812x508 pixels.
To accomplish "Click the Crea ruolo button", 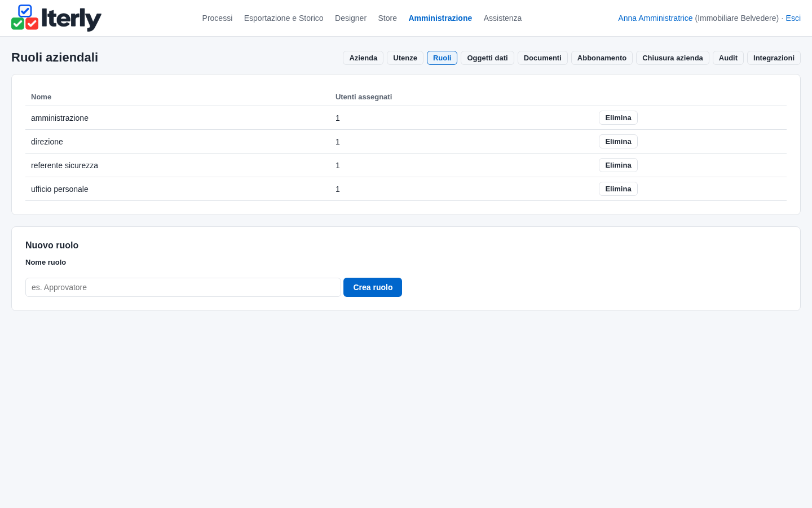I will pyautogui.click(x=373, y=287).
